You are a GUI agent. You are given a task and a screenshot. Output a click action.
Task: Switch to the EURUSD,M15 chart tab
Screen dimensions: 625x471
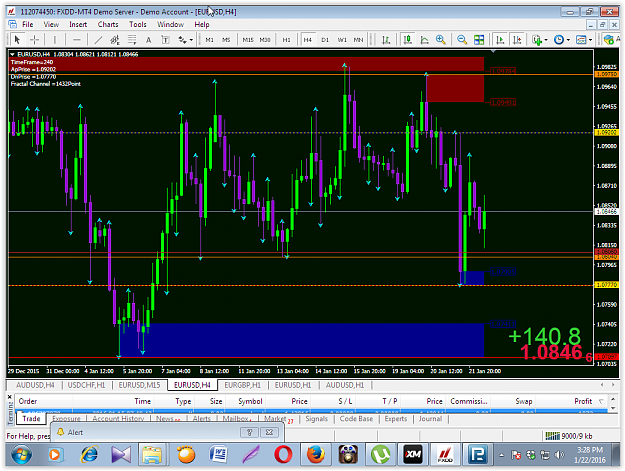(139, 385)
